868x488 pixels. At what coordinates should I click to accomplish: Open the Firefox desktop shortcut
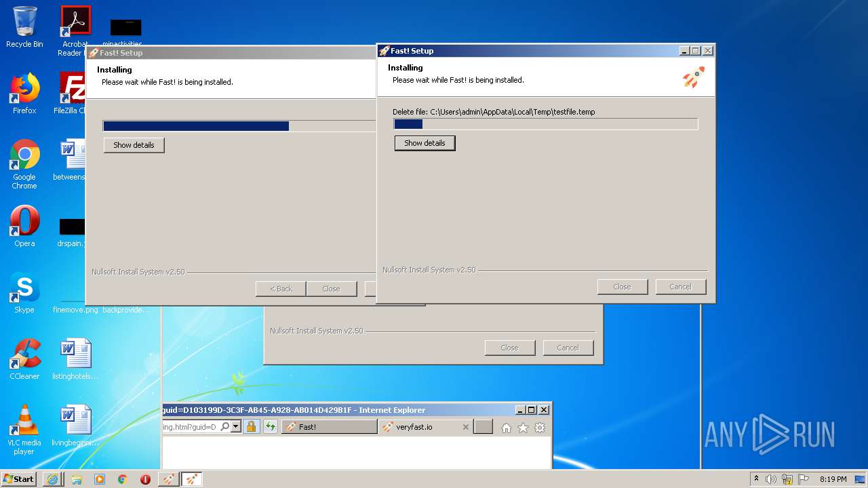(24, 94)
